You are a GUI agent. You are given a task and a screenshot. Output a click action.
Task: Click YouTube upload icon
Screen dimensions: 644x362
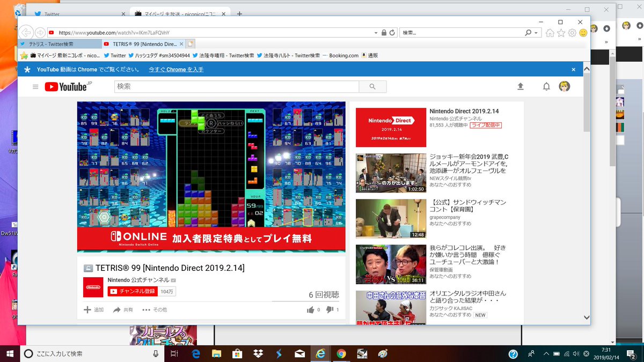pos(520,86)
